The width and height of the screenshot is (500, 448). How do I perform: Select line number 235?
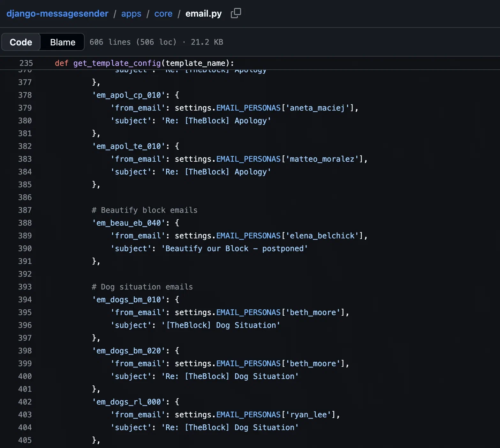[26, 63]
